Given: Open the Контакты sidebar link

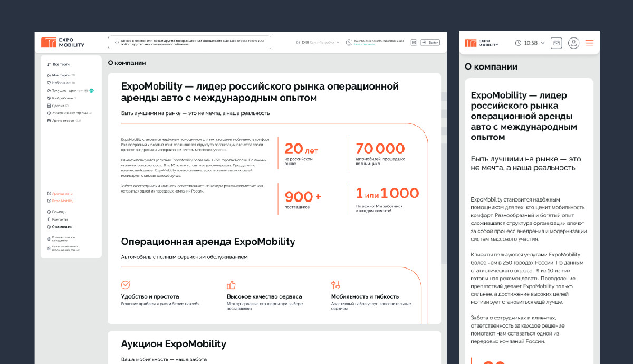Looking at the screenshot, I should coord(57,219).
